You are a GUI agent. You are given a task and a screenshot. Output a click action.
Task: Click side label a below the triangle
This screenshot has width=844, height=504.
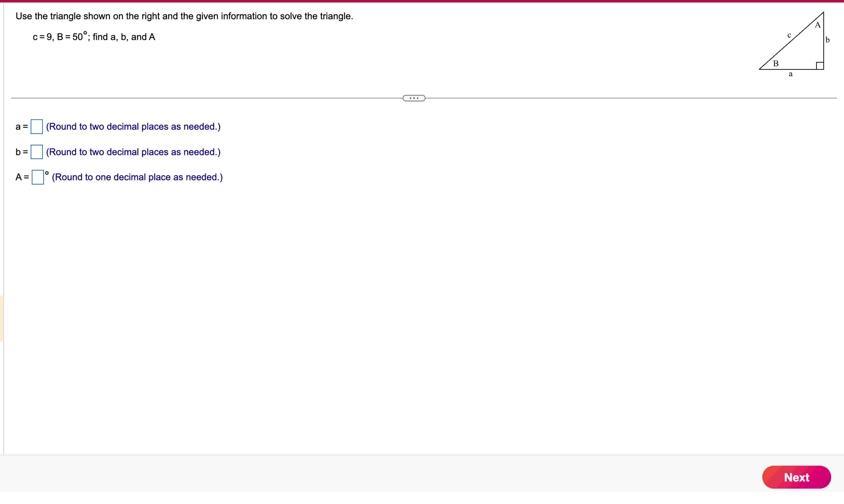pos(791,74)
